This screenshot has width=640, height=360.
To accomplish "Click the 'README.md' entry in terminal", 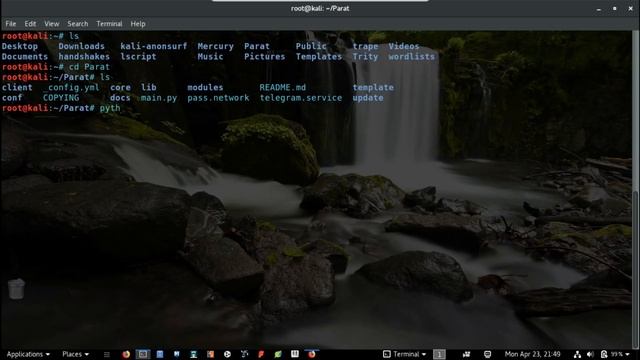I will (282, 87).
